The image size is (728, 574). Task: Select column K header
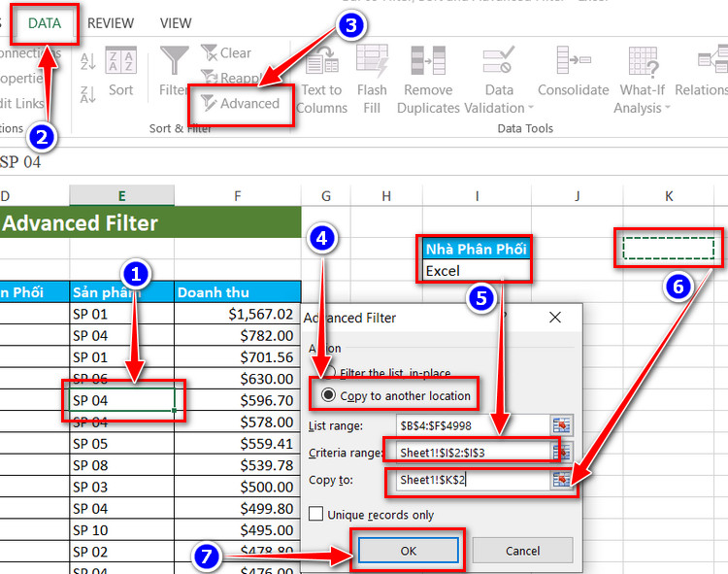pos(669,196)
